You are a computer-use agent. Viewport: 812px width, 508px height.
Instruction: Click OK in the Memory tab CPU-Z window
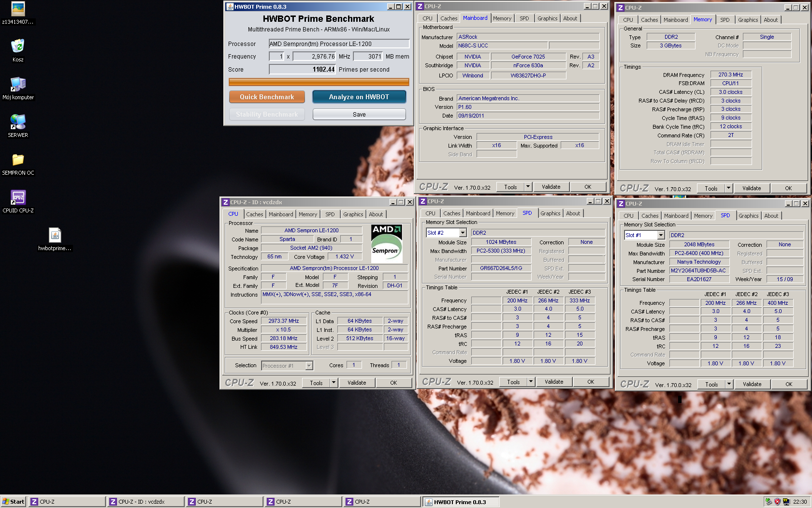(788, 188)
